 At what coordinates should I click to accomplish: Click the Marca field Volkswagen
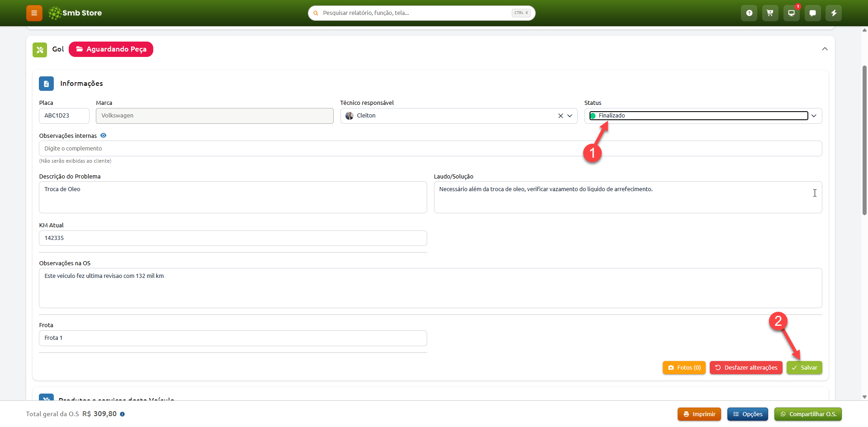coord(215,116)
